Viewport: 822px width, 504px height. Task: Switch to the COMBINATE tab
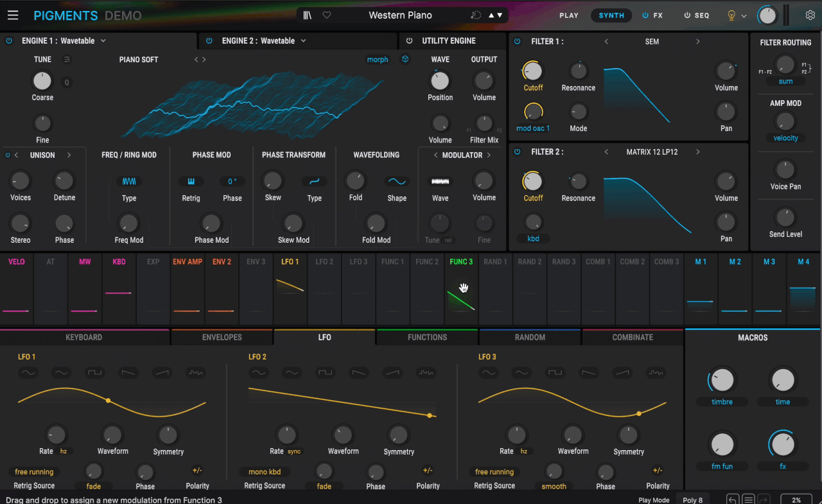[x=633, y=337]
